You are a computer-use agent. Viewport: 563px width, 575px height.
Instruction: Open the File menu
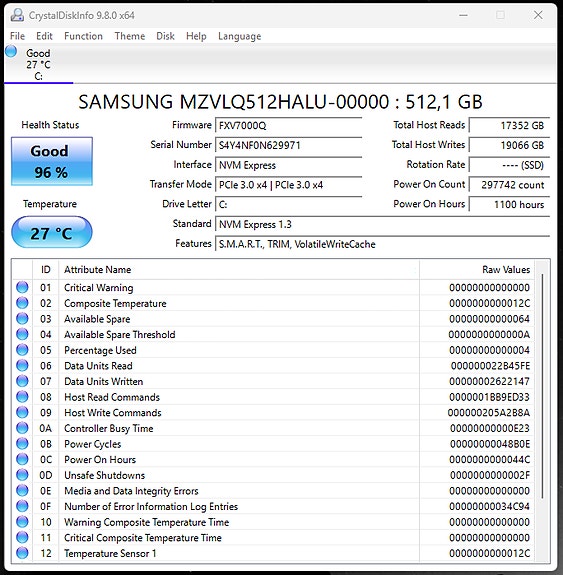(17, 36)
